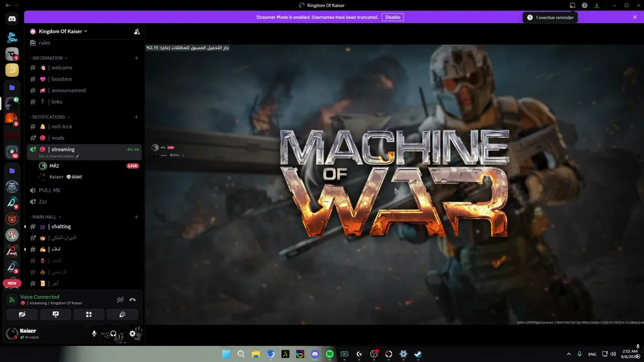644x362 pixels.
Task: Deafen with the headphones button
Action: 113,333
